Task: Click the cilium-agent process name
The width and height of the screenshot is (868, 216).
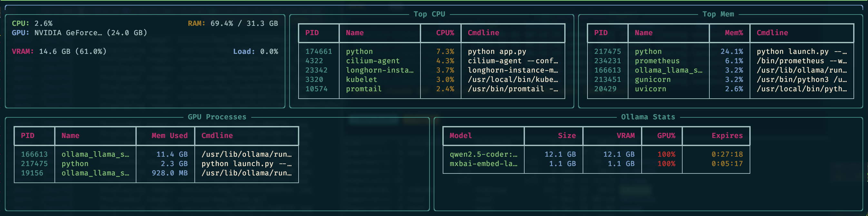Action: (x=373, y=61)
